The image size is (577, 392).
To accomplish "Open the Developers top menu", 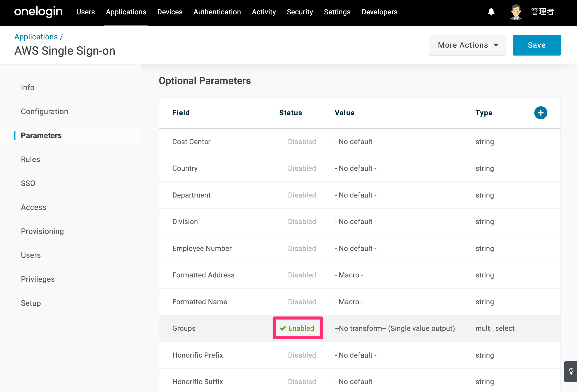I will tap(379, 12).
